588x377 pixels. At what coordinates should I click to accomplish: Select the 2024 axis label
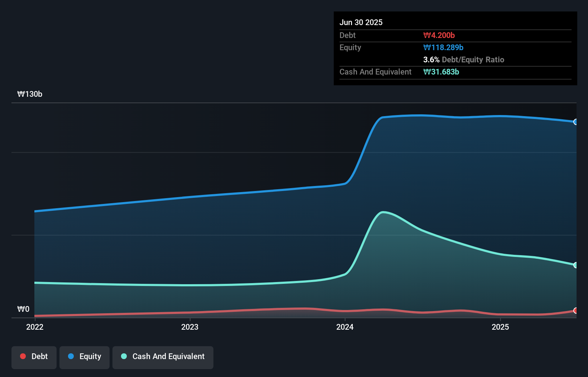tap(345, 327)
